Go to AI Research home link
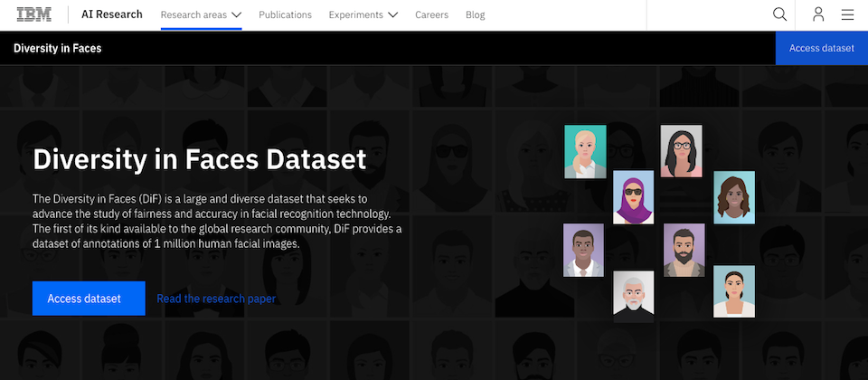This screenshot has height=380, width=868. tap(112, 14)
